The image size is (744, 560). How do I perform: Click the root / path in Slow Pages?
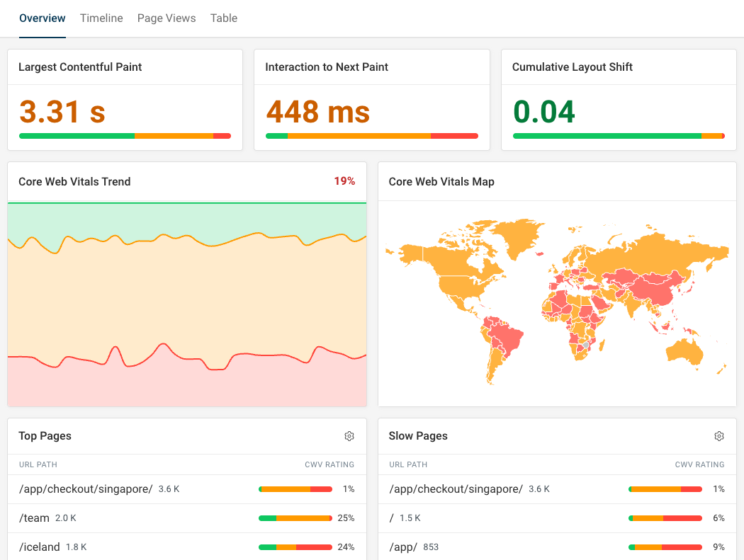391,518
